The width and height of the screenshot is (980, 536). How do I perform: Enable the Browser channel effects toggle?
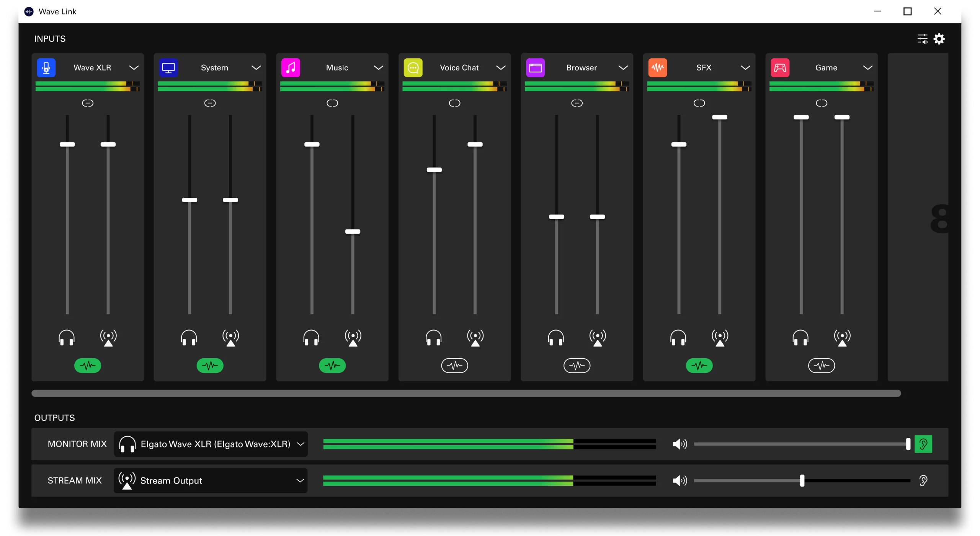[577, 366]
